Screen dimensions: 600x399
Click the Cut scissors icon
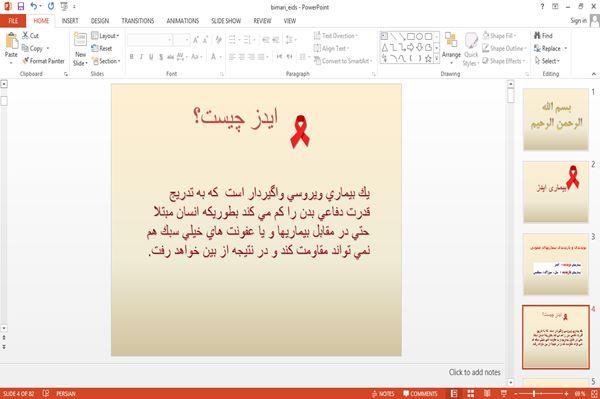(25, 36)
